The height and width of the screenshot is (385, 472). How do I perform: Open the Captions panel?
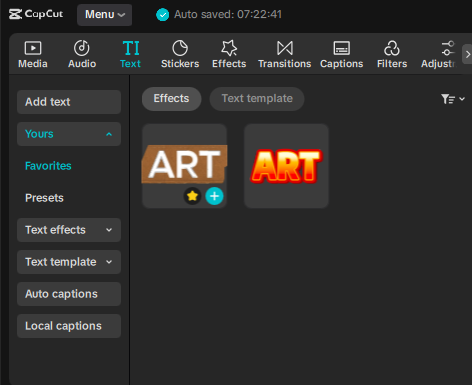click(342, 54)
